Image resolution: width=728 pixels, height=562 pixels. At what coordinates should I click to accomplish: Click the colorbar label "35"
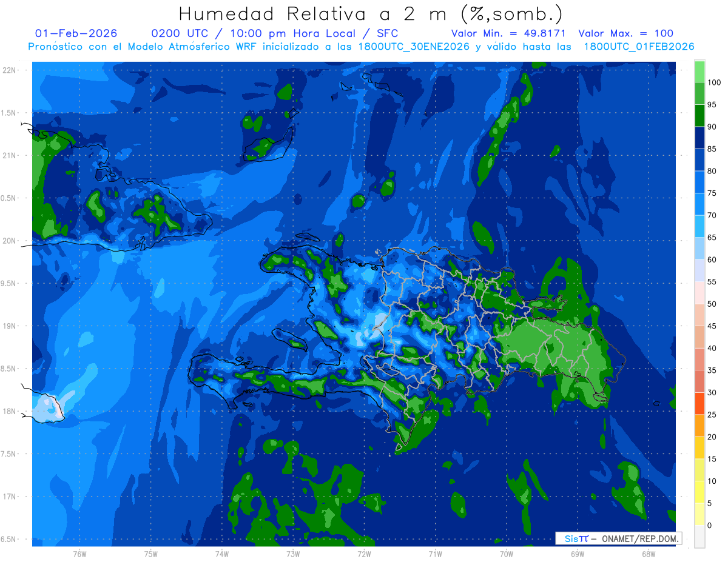(712, 370)
